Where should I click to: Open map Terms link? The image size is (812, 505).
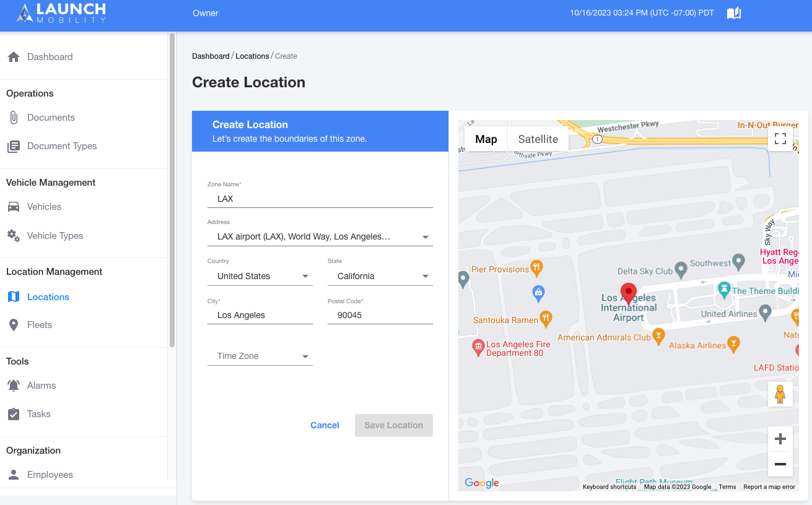(727, 487)
